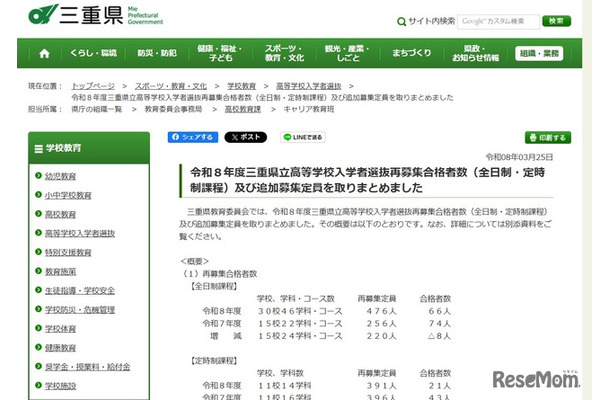This screenshot has width=610, height=400.
Task: Open 防災・防犯 menu
Action: pos(157,53)
